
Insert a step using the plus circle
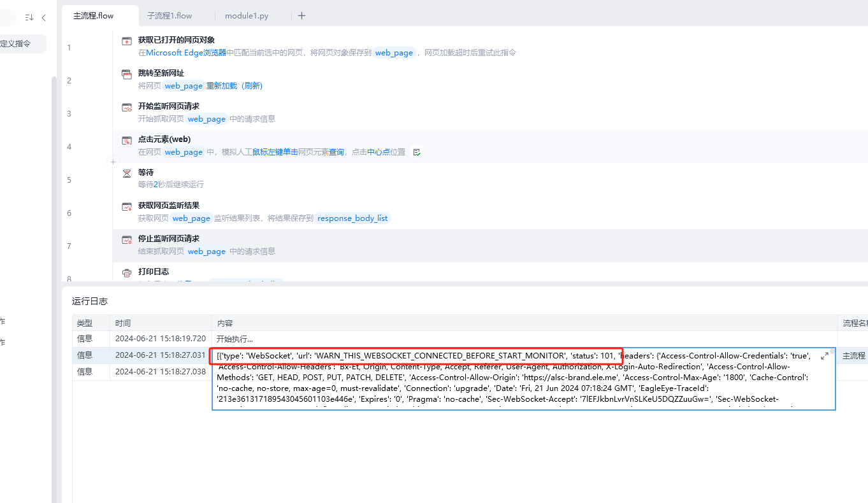[113, 162]
